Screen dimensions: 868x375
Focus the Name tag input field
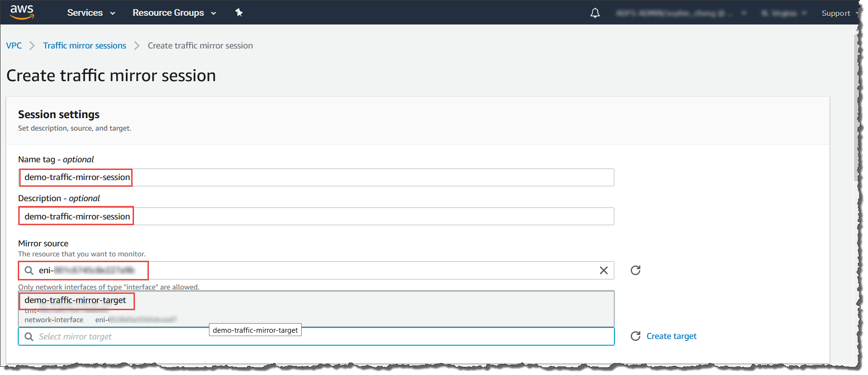click(336, 177)
